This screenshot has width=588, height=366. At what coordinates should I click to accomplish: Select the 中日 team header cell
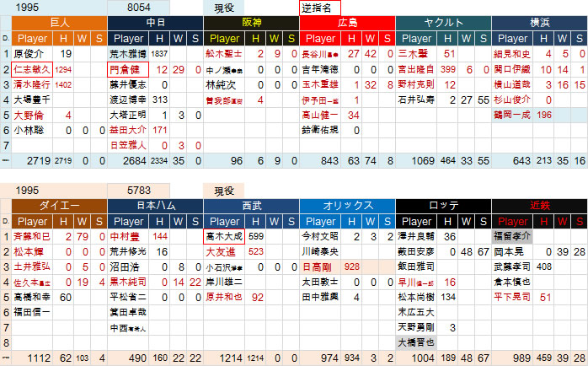(x=155, y=24)
